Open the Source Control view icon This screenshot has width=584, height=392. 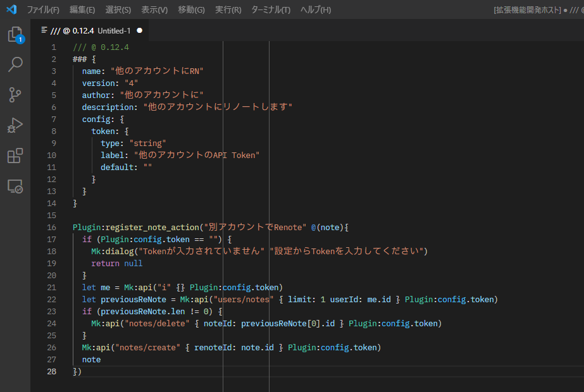[15, 95]
